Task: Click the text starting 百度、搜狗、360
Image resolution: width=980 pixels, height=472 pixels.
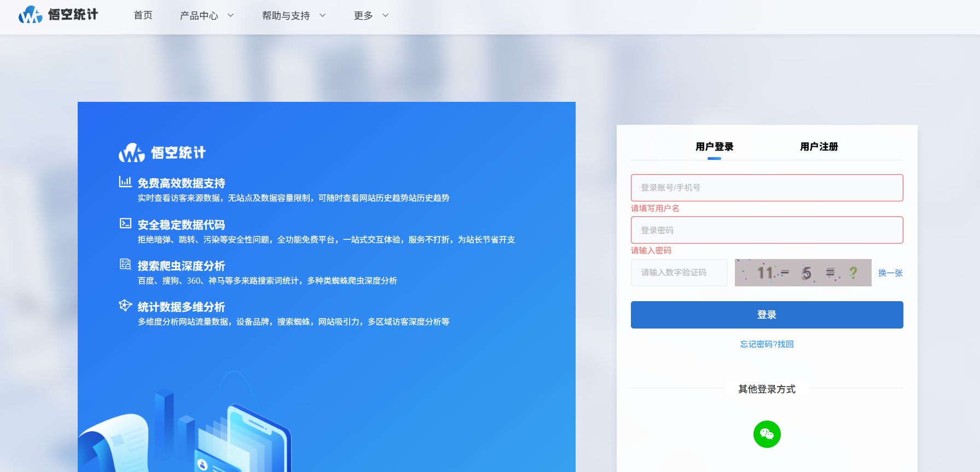Action: (267, 280)
